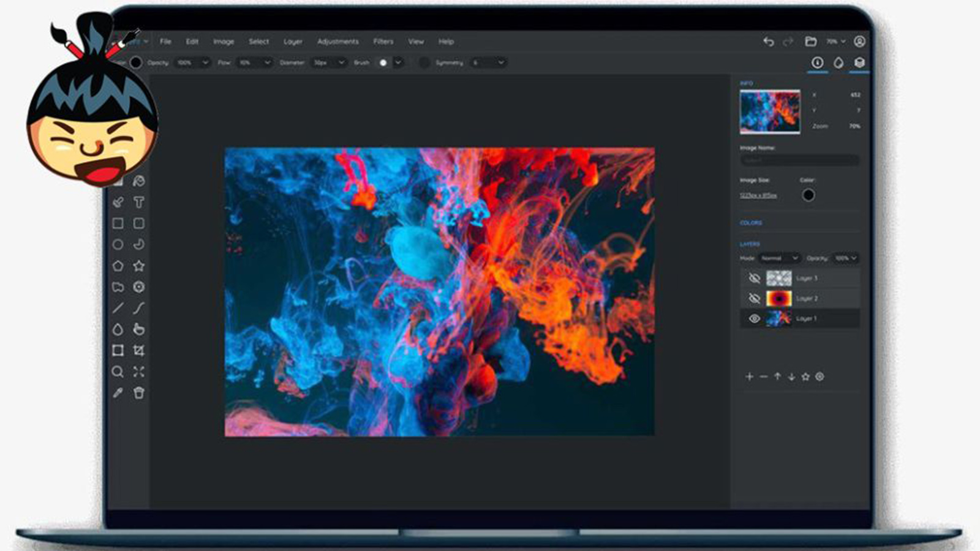Select the droplet Blur tool
Screen dimensions: 980x551
click(x=118, y=329)
